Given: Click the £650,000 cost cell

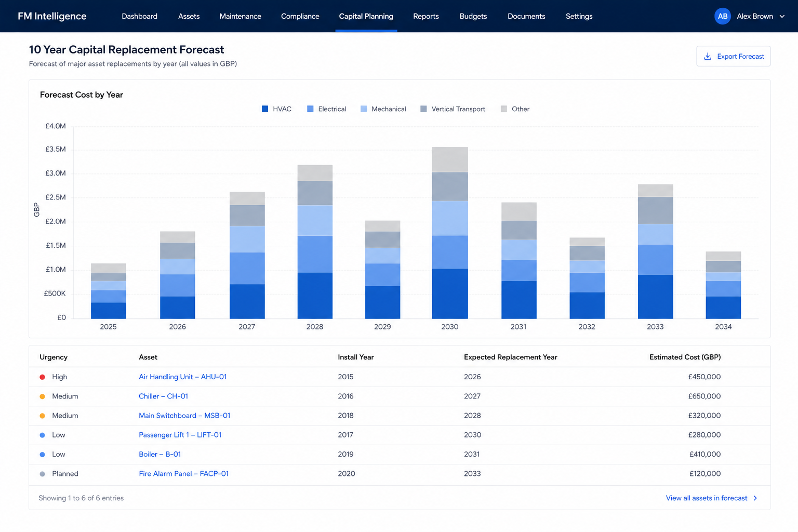Looking at the screenshot, I should tap(704, 396).
